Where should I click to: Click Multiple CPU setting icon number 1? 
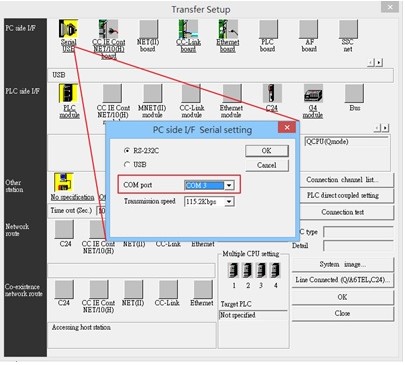233,270
